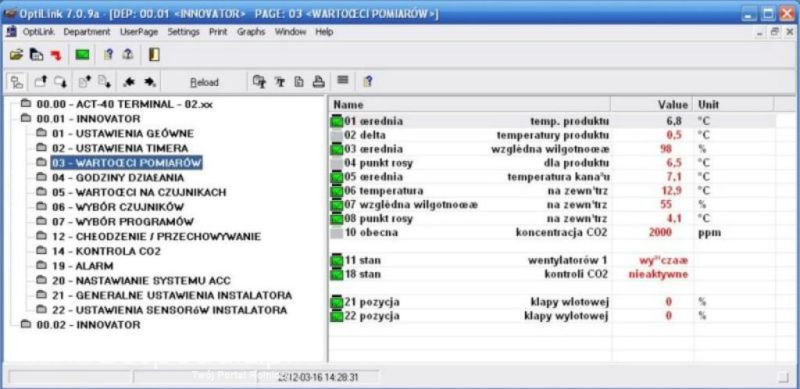Viewport: 800px width, 389px height.
Task: Click the copy-with-text icon after Reload
Action: (x=260, y=82)
